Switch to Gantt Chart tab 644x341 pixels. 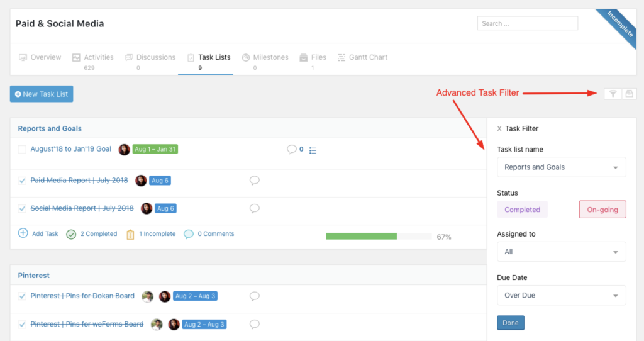pos(362,57)
